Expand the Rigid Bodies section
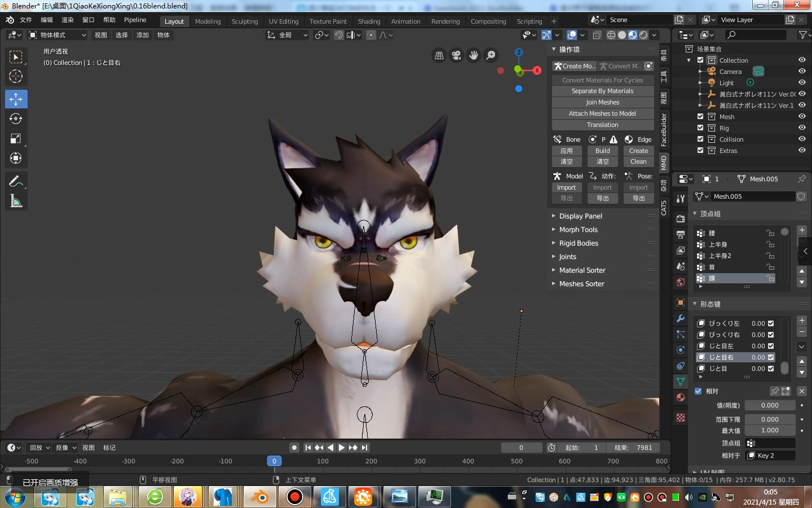 [579, 243]
